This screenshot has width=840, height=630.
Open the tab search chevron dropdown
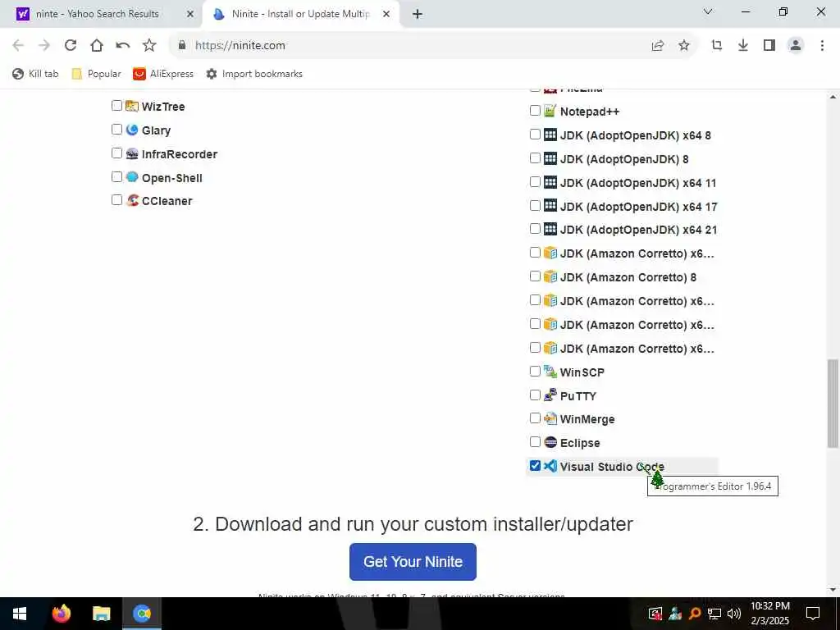coord(708,11)
